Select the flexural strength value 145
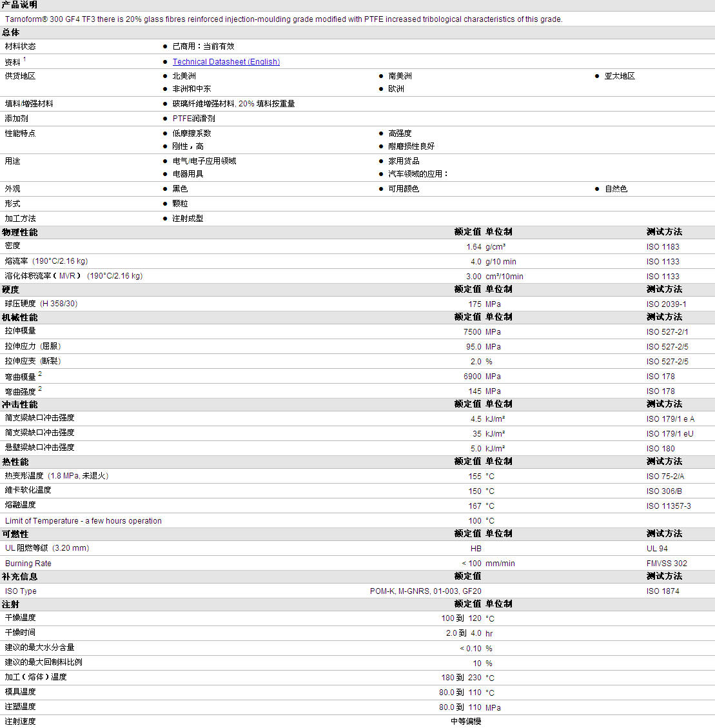715x728 pixels. click(475, 392)
